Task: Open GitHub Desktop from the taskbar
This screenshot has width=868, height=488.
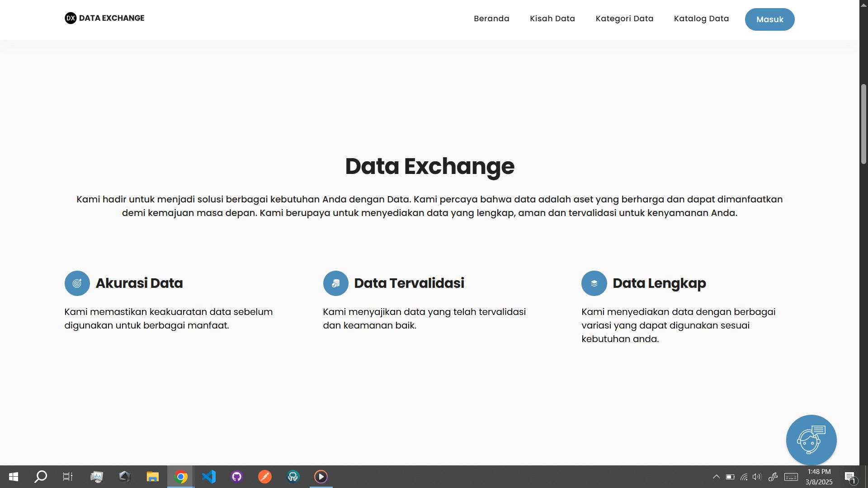Action: [x=237, y=477]
